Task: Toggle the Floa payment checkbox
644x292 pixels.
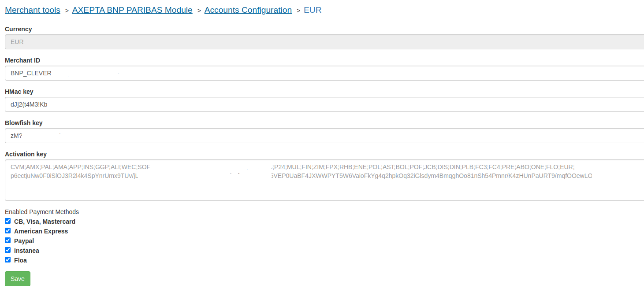Action: (x=7, y=260)
